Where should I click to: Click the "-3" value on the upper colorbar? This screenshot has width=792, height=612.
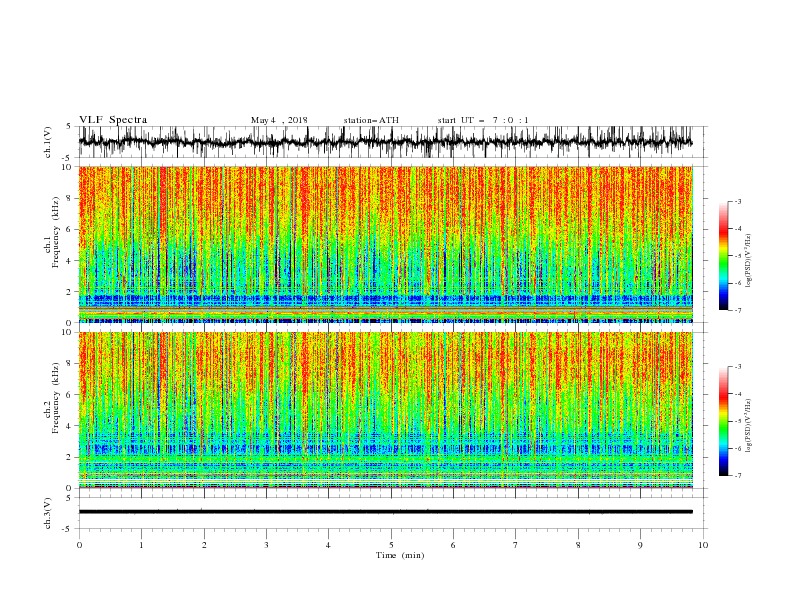(x=737, y=201)
